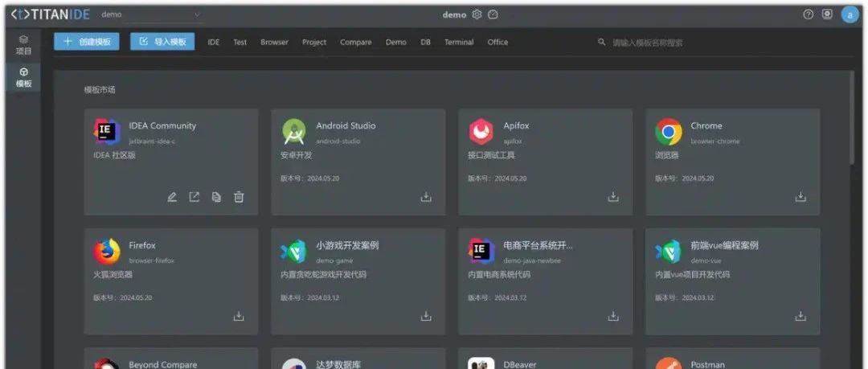Click the Beyond Compare card title

162,364
